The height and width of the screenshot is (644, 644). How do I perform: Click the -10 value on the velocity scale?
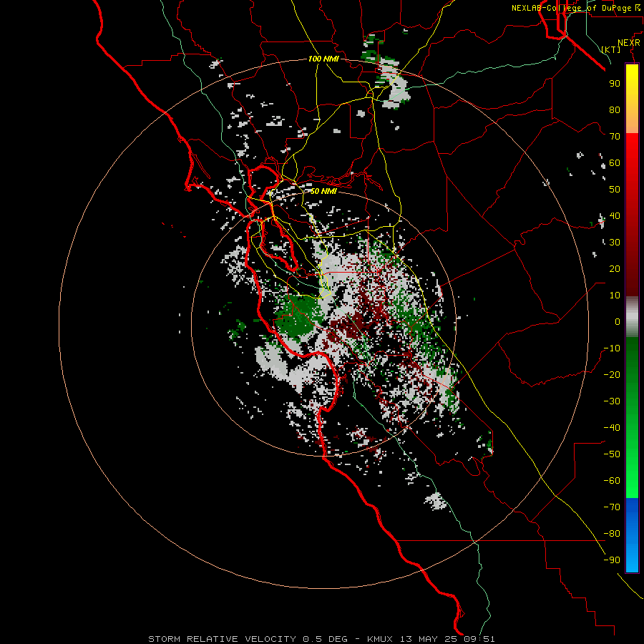[612, 348]
